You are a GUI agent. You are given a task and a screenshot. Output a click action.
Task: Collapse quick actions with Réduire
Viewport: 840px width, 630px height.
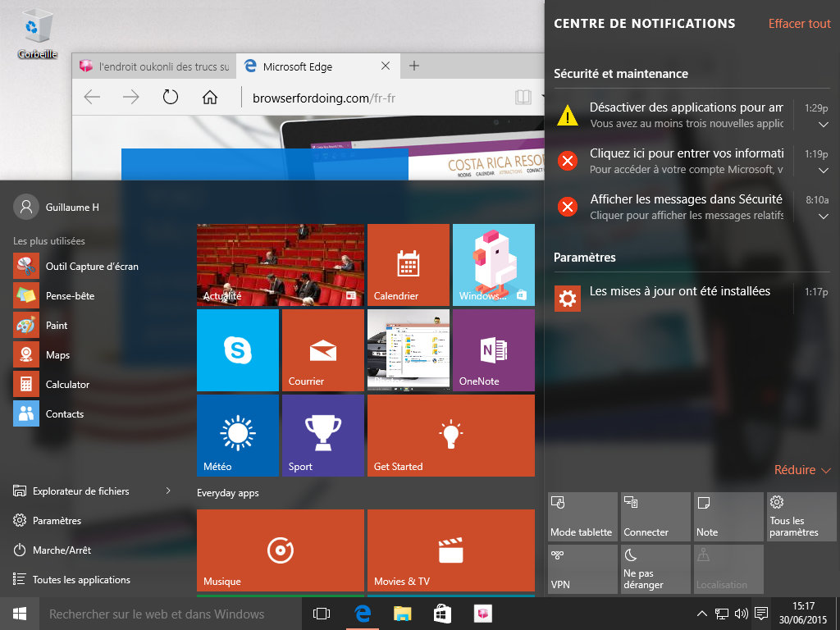point(802,470)
